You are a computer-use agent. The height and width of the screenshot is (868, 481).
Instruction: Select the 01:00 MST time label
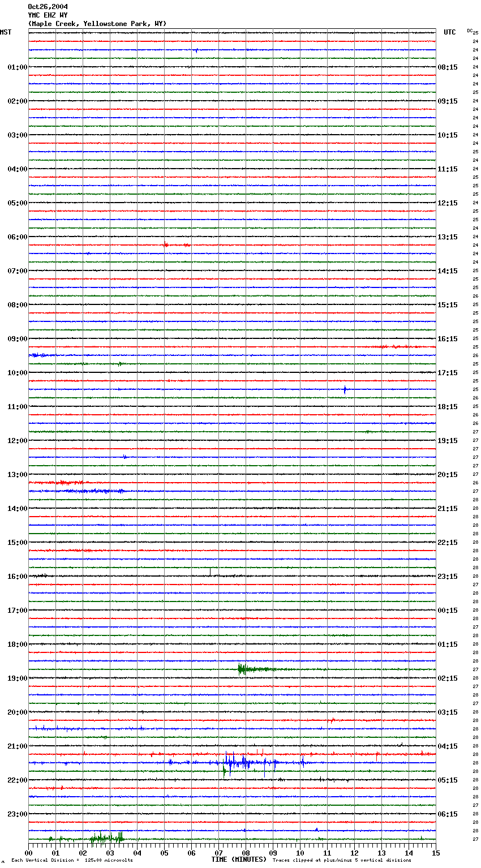18,67
